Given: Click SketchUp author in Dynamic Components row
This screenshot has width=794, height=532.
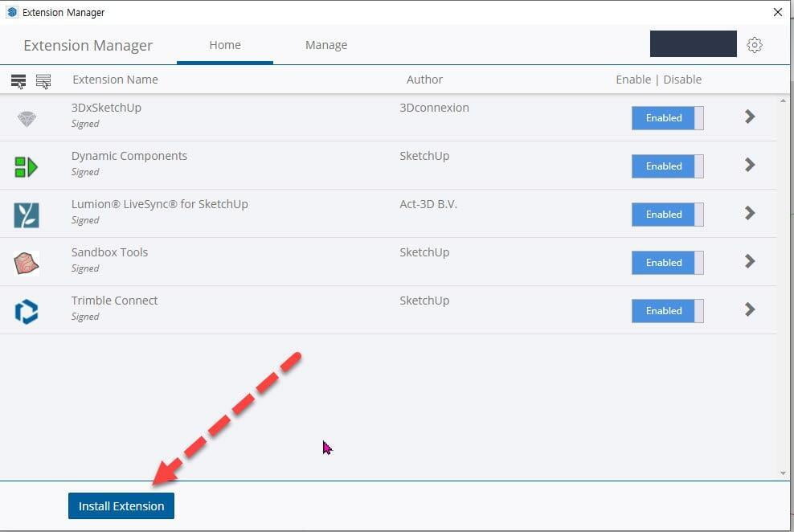Looking at the screenshot, I should (424, 156).
